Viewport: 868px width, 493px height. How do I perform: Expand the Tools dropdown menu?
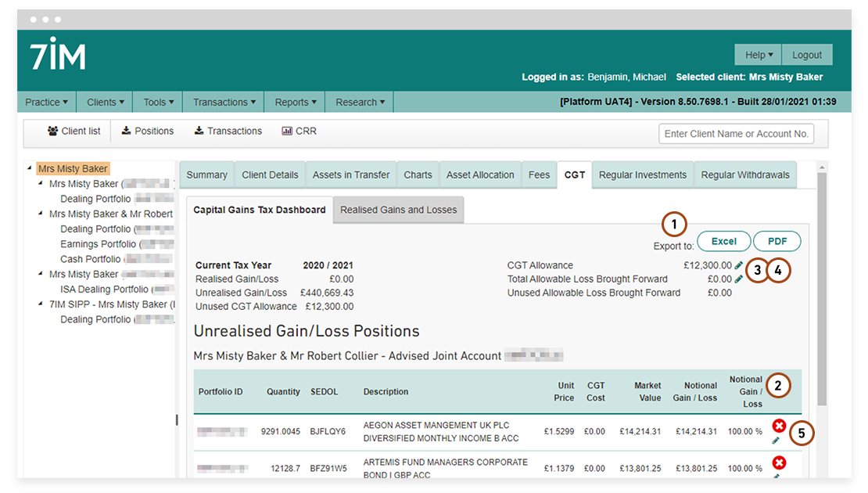pos(158,102)
